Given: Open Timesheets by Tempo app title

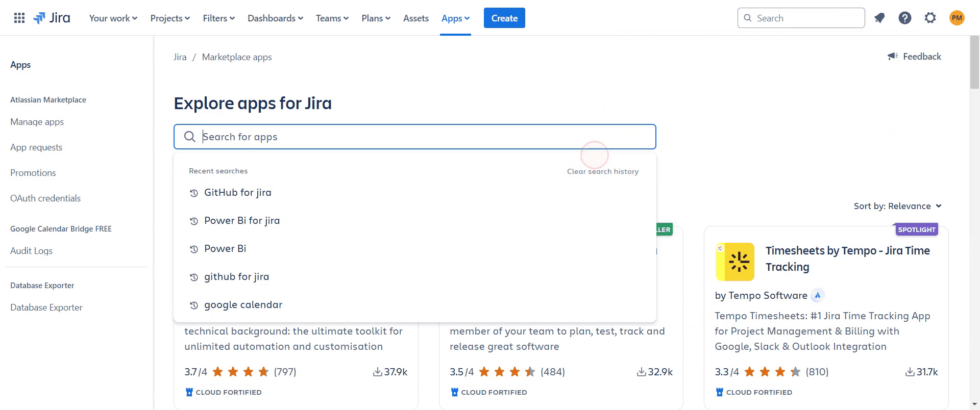Looking at the screenshot, I should 848,259.
